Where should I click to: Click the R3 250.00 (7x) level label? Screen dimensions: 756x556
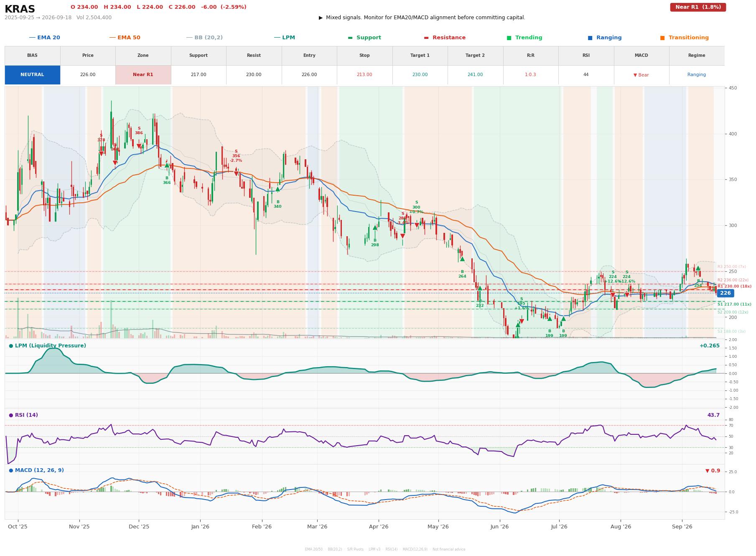732,267
